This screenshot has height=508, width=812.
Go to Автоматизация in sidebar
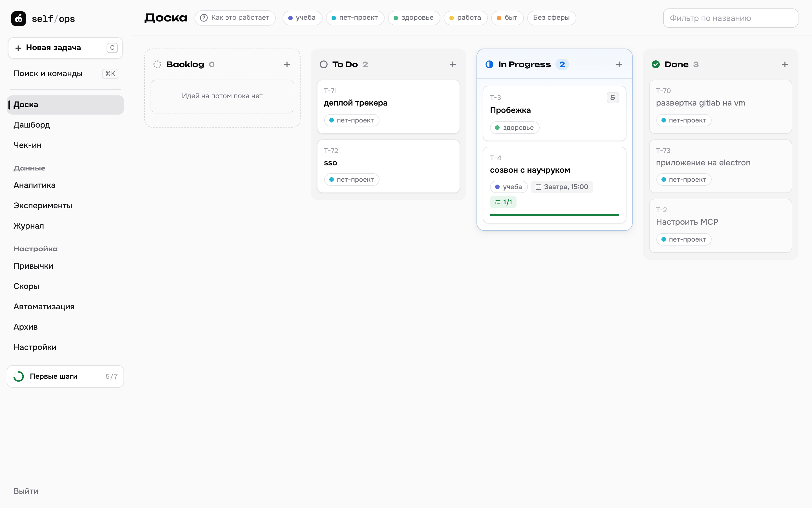(x=65, y=307)
